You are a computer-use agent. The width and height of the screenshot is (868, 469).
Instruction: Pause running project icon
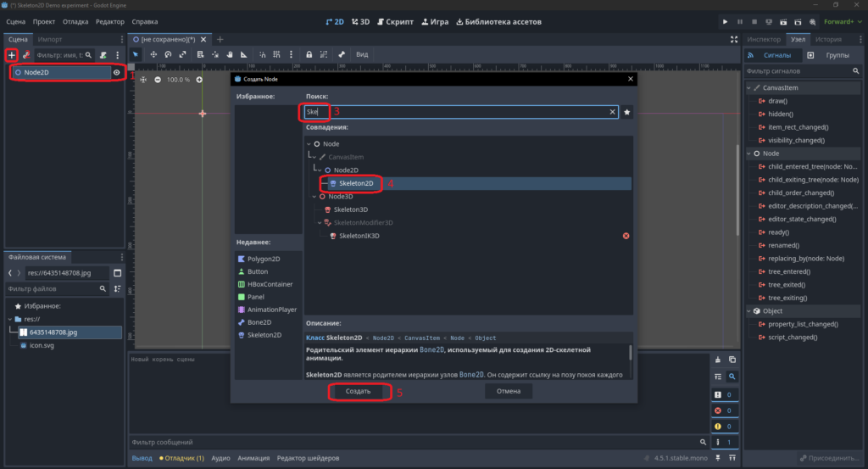(x=739, y=21)
